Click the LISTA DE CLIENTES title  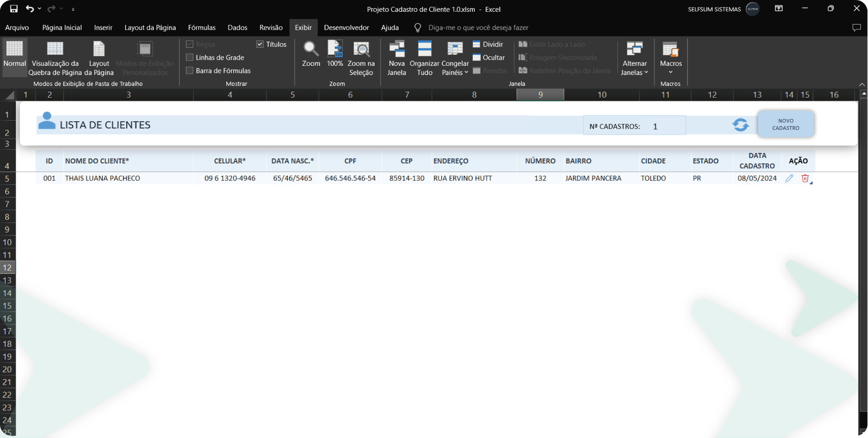tap(105, 125)
